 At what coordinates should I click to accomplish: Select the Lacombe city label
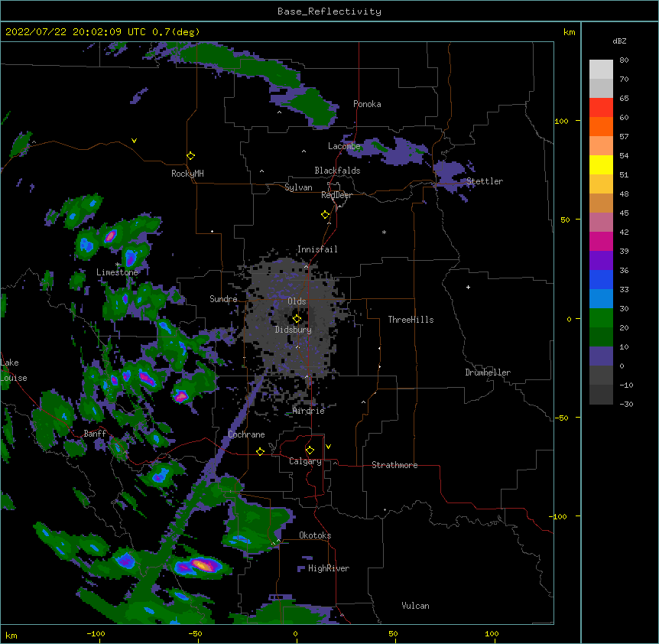pyautogui.click(x=344, y=146)
